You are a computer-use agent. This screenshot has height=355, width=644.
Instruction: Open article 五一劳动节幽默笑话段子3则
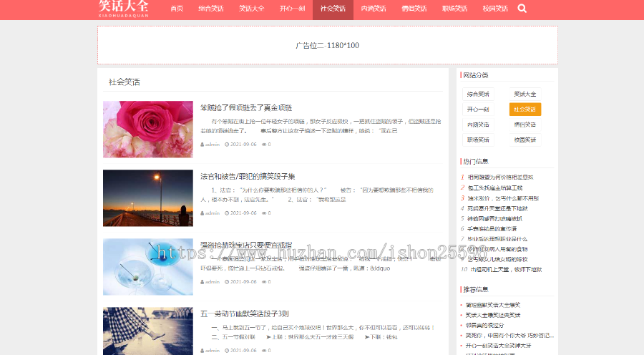pyautogui.click(x=245, y=314)
